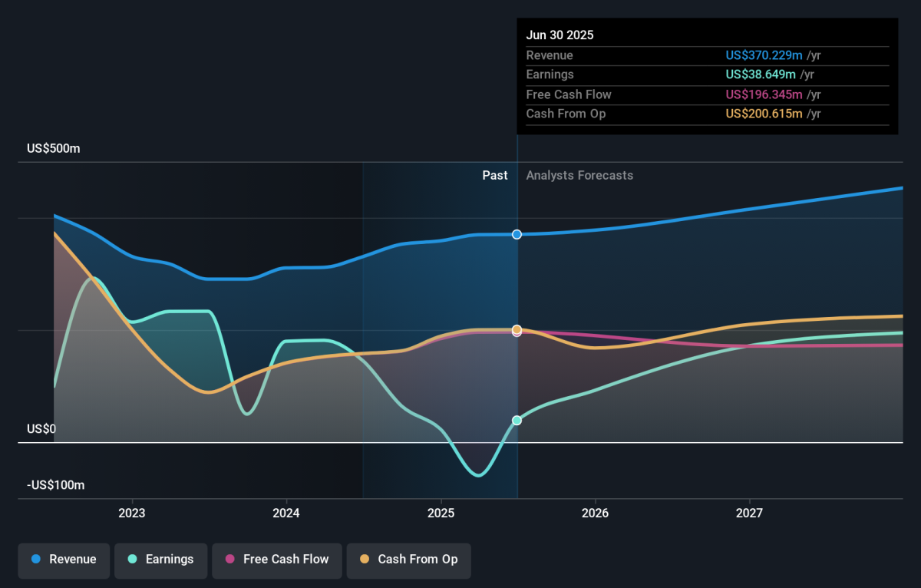Toggle the Revenue legend button

click(64, 560)
